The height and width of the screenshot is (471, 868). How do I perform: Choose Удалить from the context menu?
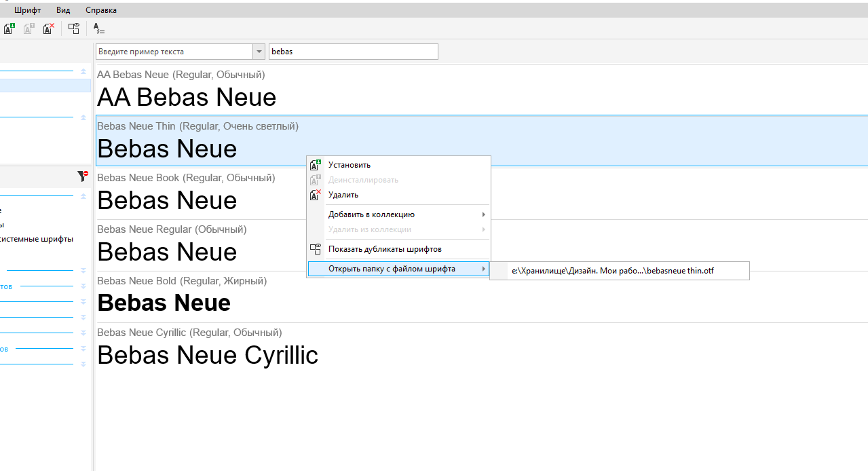(398, 195)
